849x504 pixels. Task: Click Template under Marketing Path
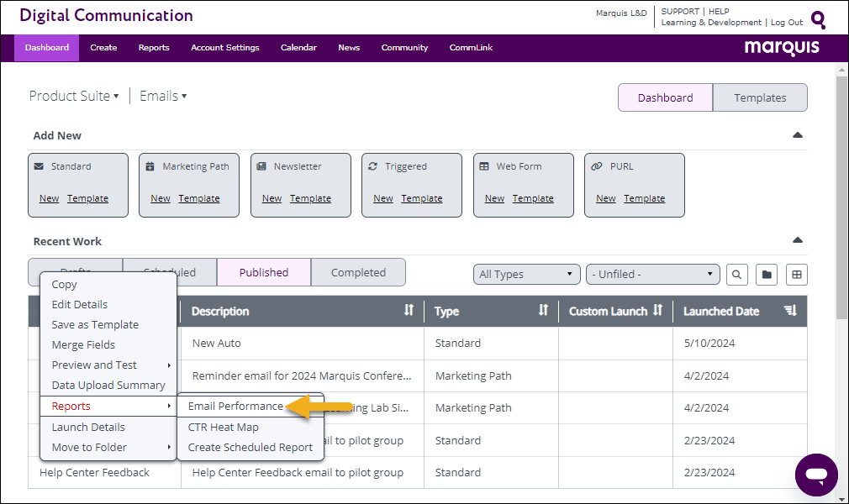[199, 198]
